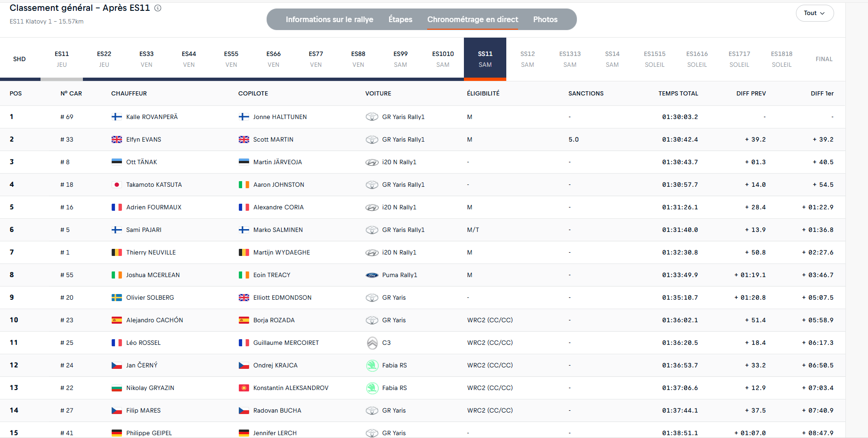The height and width of the screenshot is (438, 868).
Task: Click Sweden flag next to Olivier SOLBERG
Action: (117, 297)
